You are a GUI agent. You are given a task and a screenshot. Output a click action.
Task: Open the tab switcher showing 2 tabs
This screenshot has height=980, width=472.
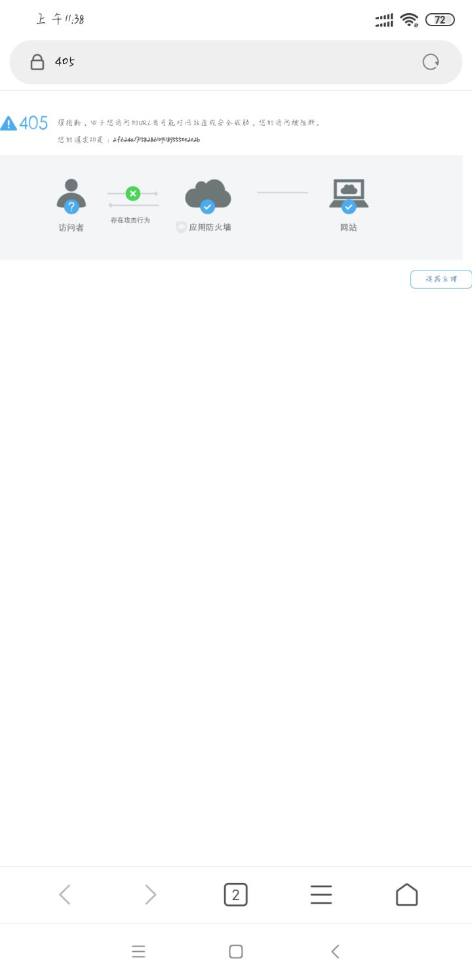[236, 895]
